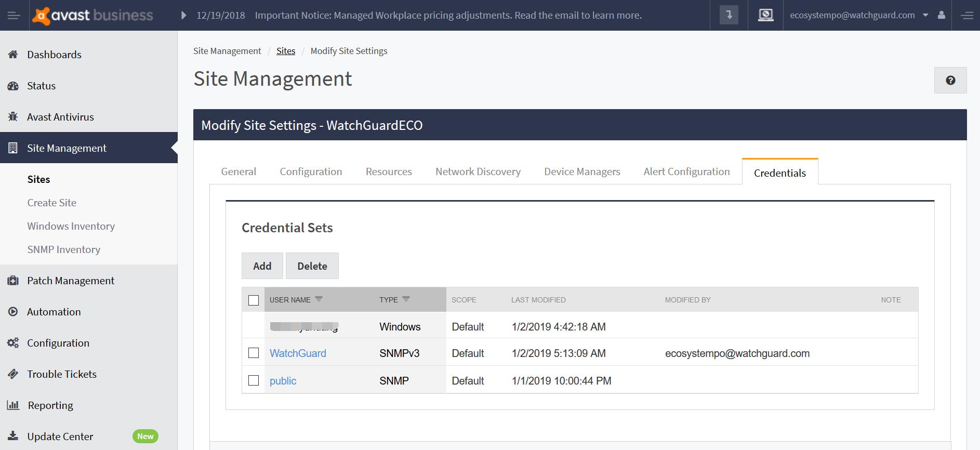Click the Trouble Tickets ticket icon

(13, 374)
